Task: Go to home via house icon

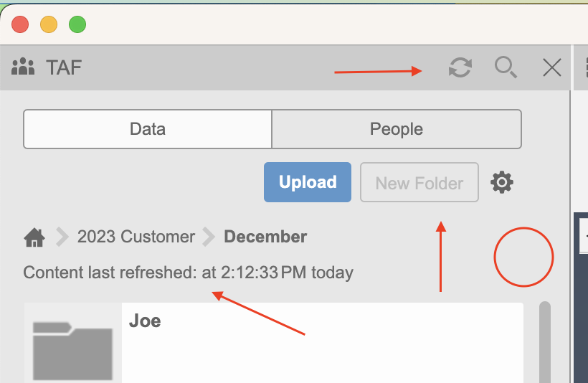Action: [x=34, y=237]
